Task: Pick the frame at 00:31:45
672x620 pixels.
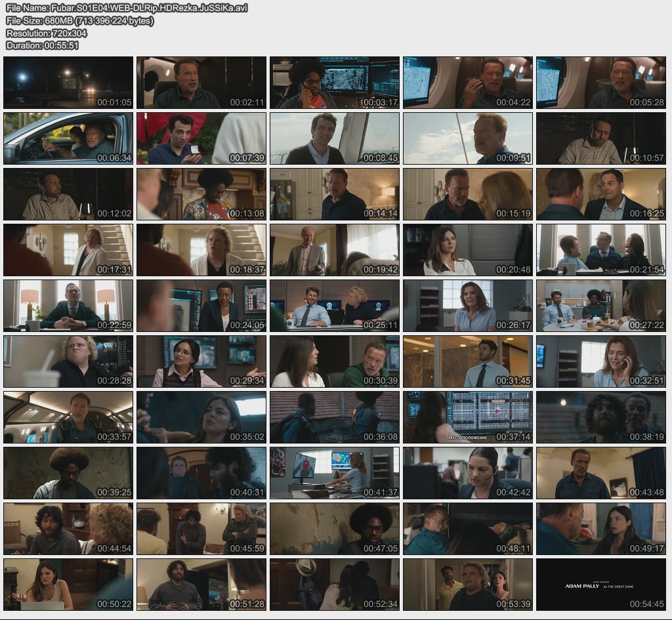Action: click(x=467, y=362)
